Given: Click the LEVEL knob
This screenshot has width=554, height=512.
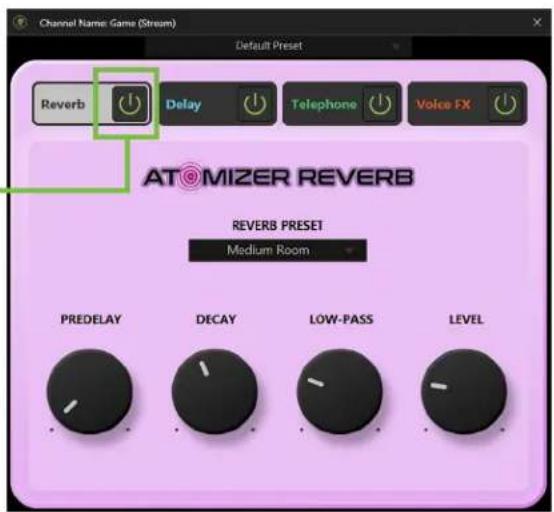Looking at the screenshot, I should 464,391.
